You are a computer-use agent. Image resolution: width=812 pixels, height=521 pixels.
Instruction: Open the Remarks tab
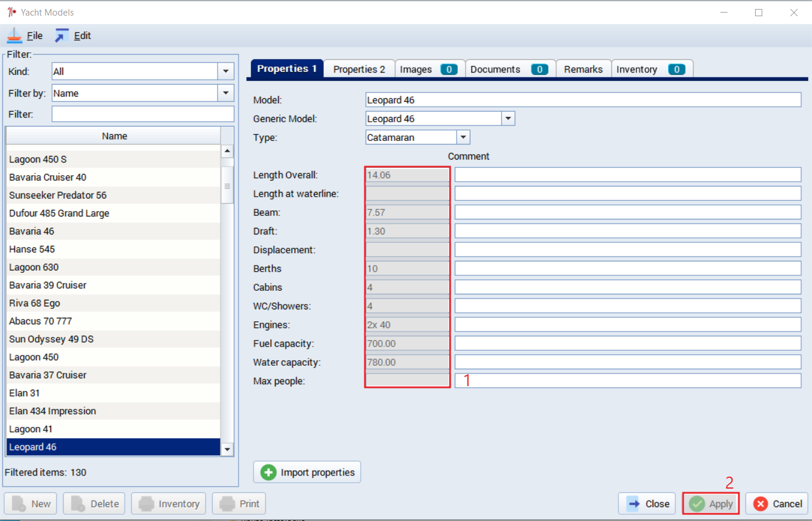(x=583, y=70)
